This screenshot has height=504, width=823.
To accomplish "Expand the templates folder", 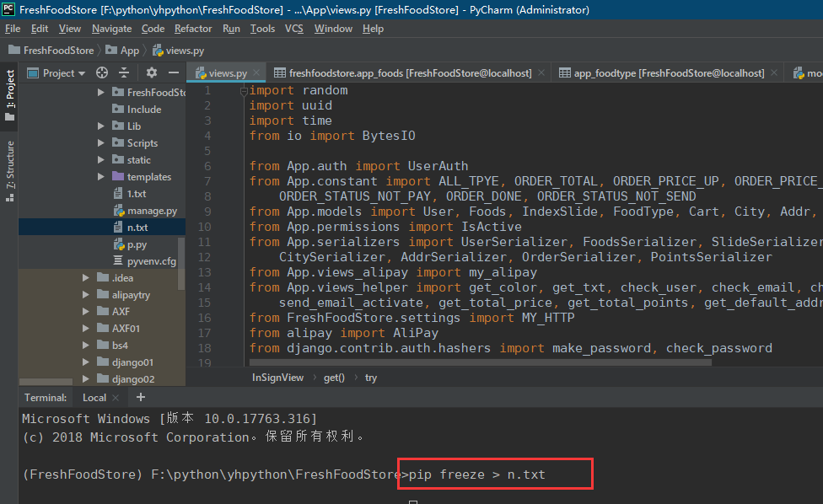I will point(100,177).
